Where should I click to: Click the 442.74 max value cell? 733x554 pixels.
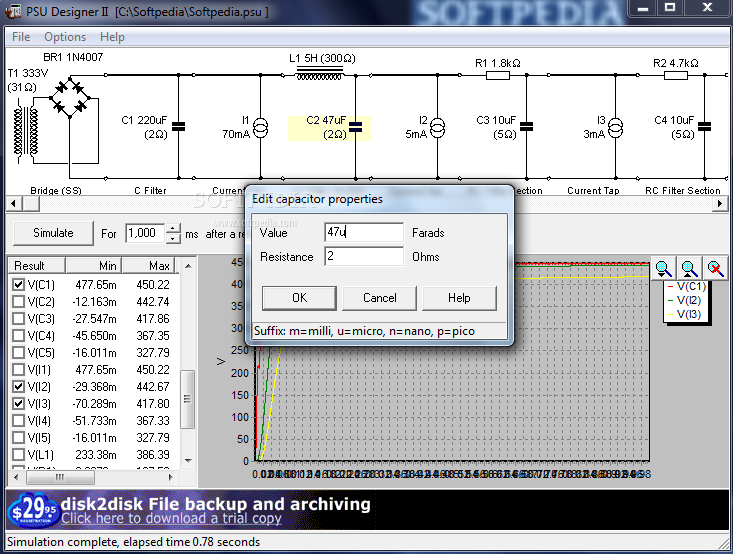click(x=153, y=302)
